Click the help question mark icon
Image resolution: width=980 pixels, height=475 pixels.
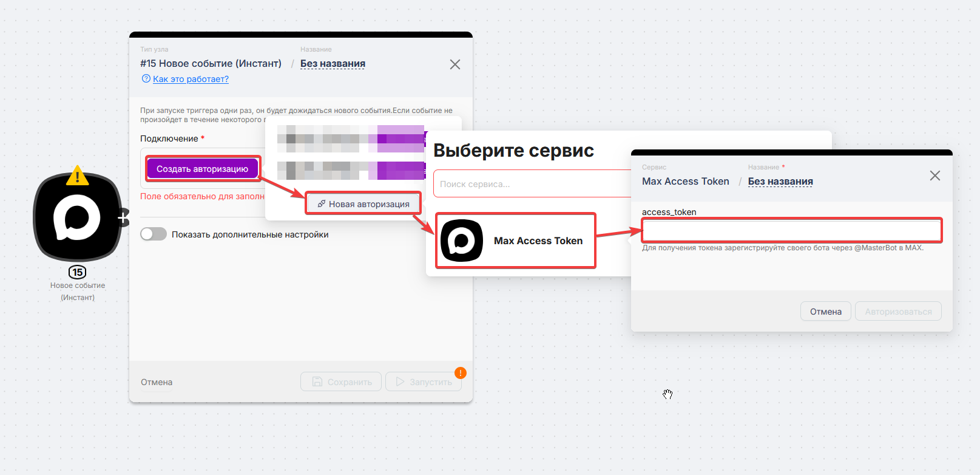(x=146, y=79)
